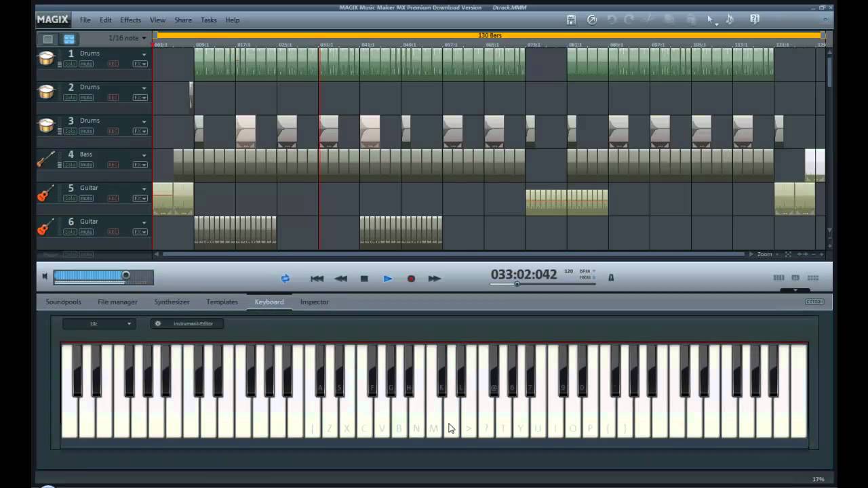Click the MAGIX logo button
The image size is (868, 488).
click(x=54, y=20)
